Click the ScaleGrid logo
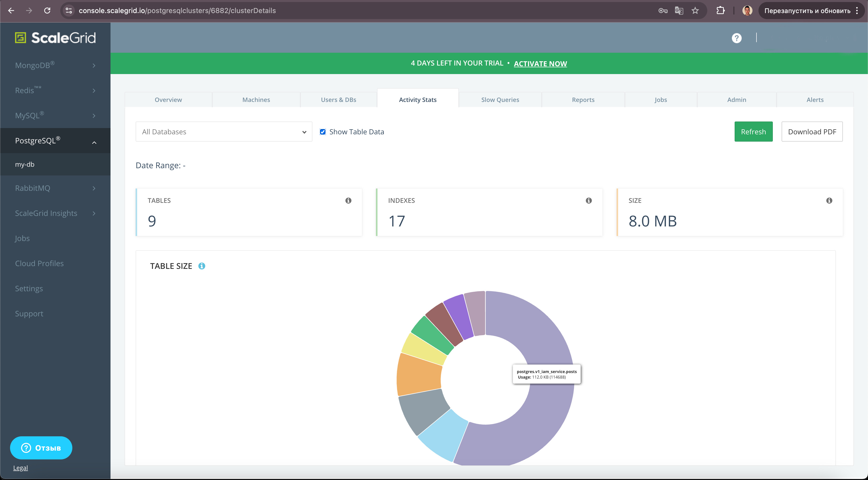 pyautogui.click(x=56, y=37)
